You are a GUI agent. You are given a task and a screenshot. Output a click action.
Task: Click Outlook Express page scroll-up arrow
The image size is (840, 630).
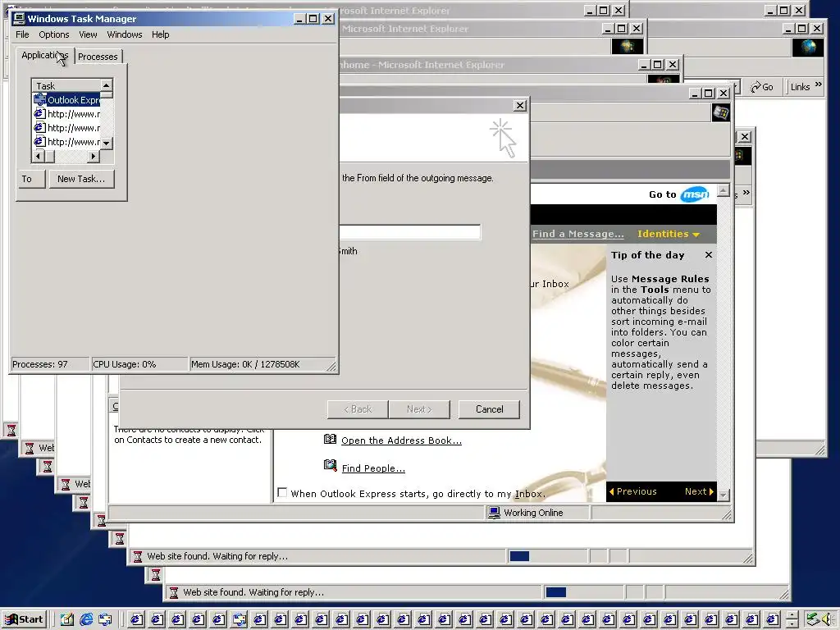pyautogui.click(x=724, y=190)
